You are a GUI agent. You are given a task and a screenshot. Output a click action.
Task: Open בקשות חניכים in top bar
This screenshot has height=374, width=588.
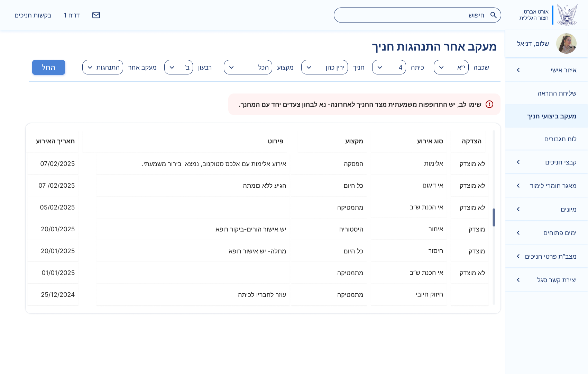(33, 15)
